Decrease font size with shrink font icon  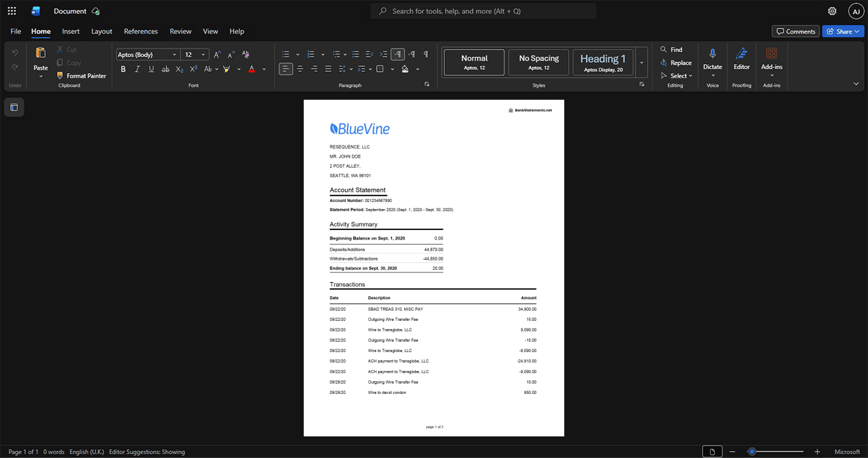click(x=231, y=55)
